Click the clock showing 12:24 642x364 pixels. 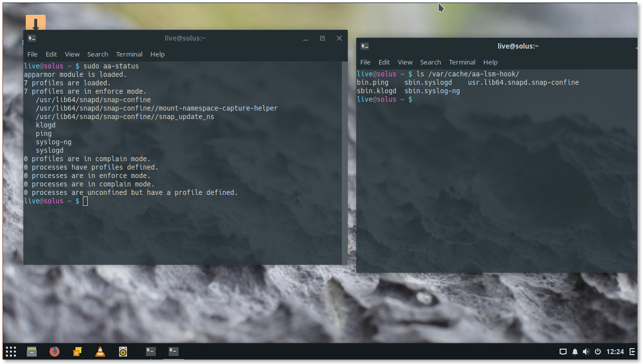(615, 352)
